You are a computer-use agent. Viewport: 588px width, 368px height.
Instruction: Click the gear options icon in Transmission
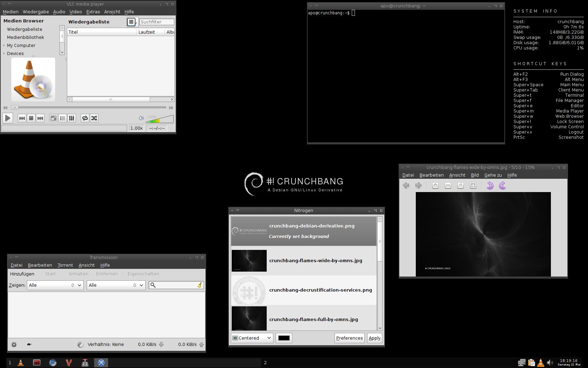click(14, 345)
